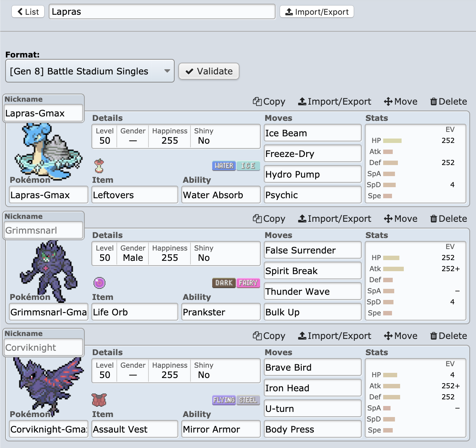Delete the Lapras-Gmax set
Screen dimensions: 476x448
[x=448, y=102]
